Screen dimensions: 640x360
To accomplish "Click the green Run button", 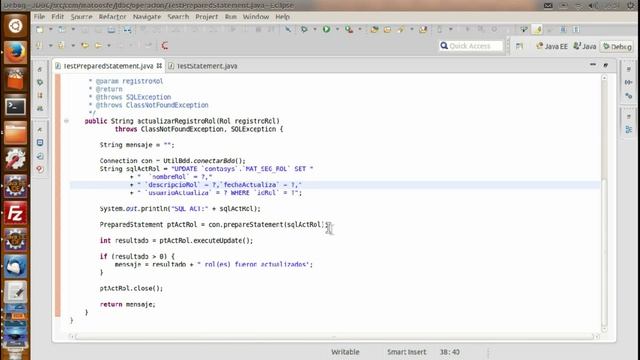I will pos(327,29).
